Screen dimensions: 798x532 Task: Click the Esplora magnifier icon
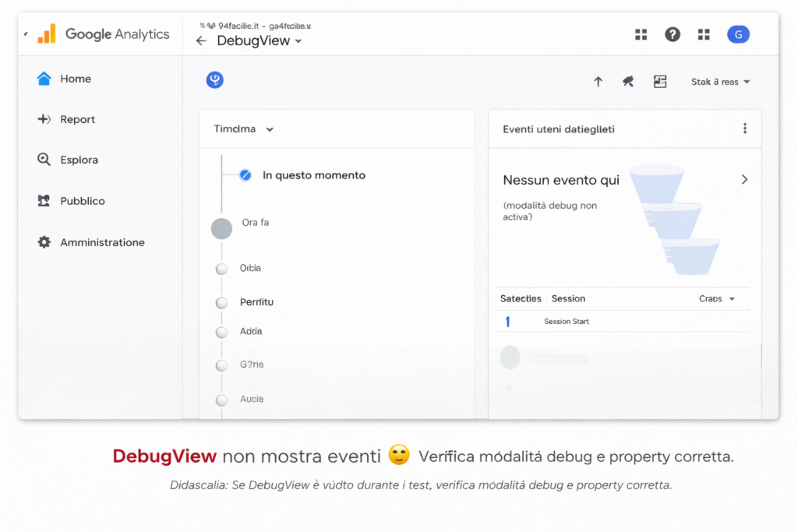(x=44, y=160)
